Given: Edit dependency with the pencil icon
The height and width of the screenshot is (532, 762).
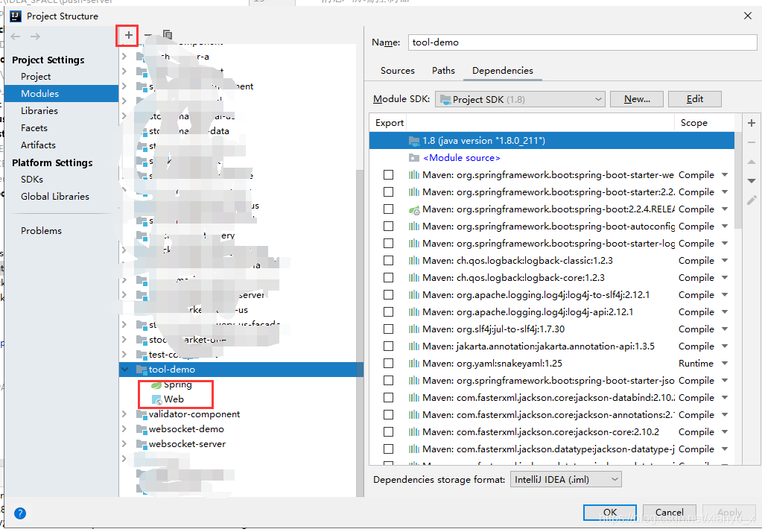Looking at the screenshot, I should pos(752,200).
